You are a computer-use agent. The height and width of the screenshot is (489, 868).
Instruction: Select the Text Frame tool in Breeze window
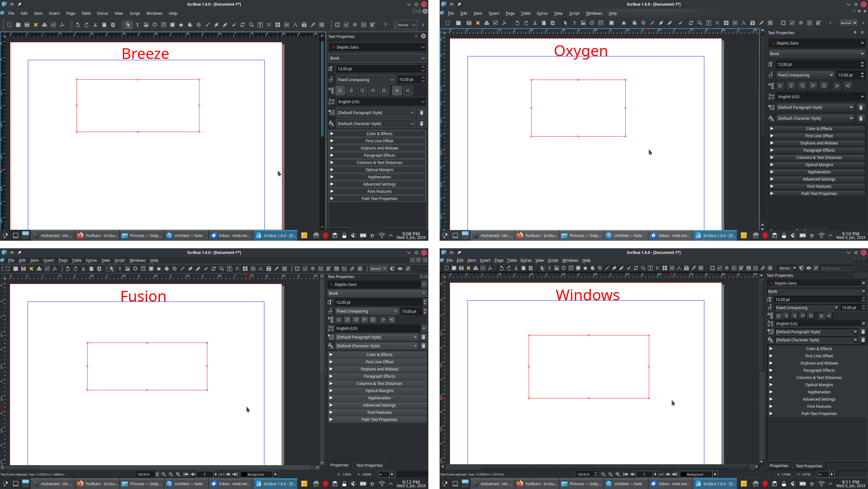point(137,25)
